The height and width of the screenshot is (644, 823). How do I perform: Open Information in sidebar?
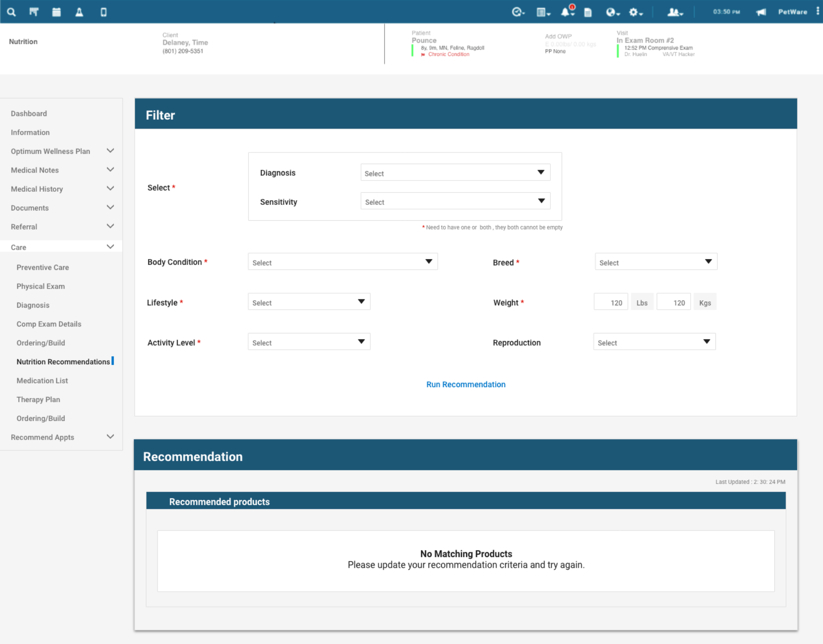30,132
